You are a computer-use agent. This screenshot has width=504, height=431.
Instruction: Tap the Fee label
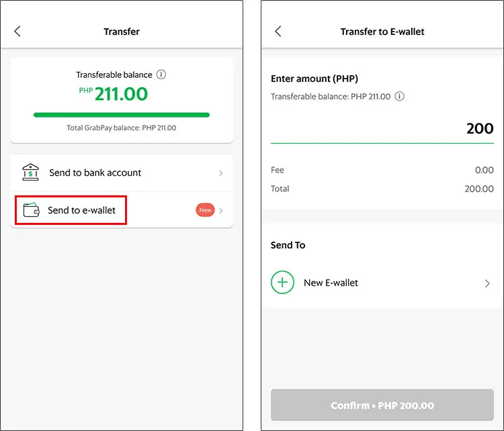tap(278, 170)
